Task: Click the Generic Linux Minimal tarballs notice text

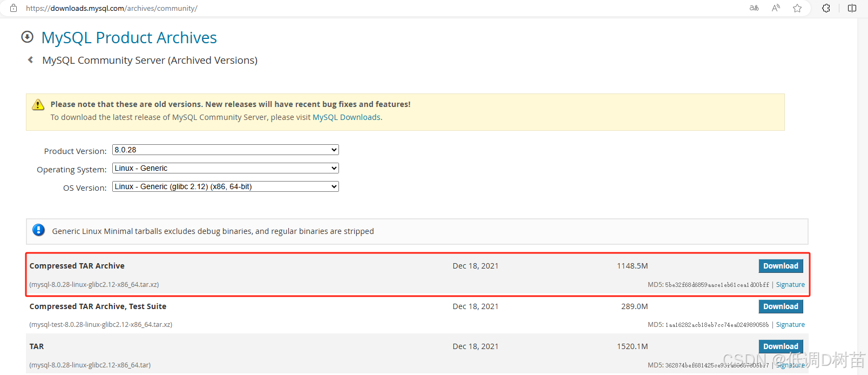Action: (x=213, y=231)
